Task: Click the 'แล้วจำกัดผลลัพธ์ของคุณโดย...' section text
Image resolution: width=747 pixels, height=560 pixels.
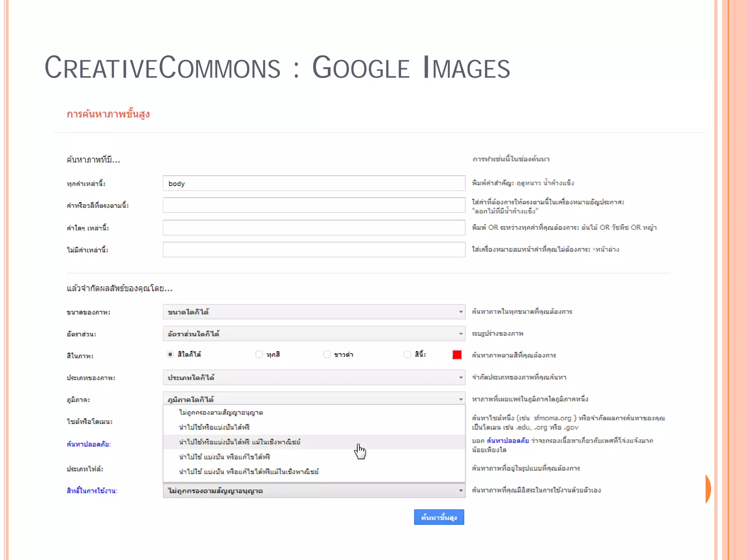Action: [120, 288]
